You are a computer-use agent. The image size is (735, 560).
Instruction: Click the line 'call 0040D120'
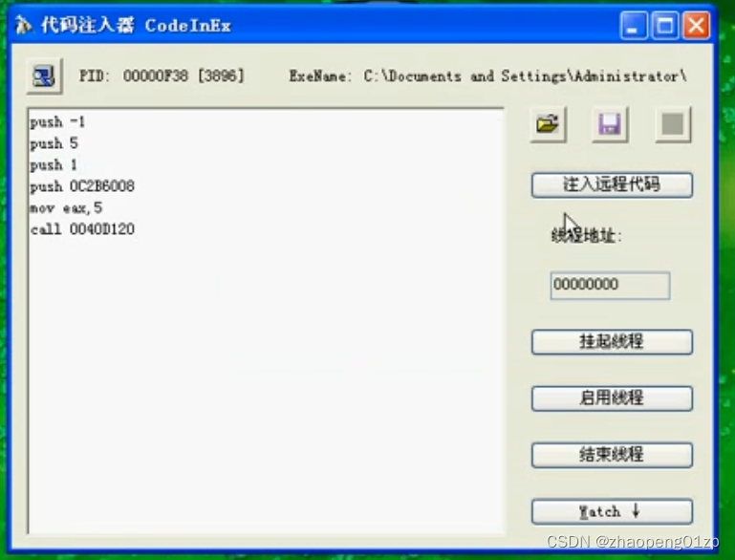(x=82, y=229)
